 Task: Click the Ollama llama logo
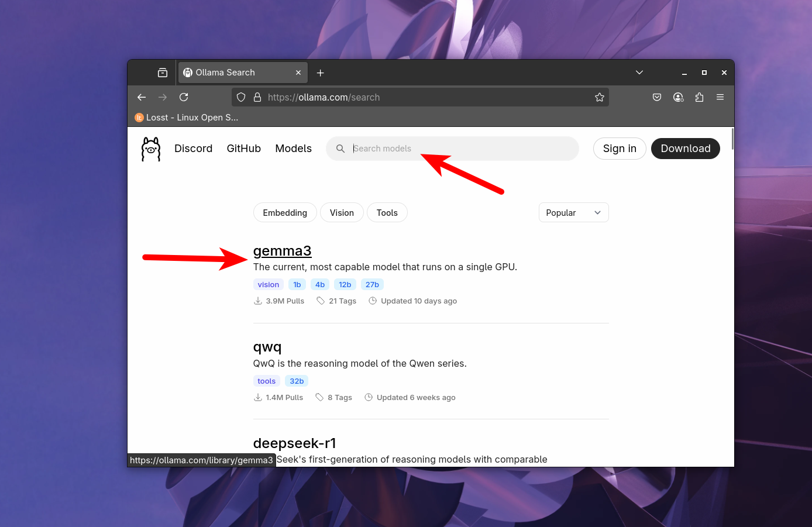[151, 149]
